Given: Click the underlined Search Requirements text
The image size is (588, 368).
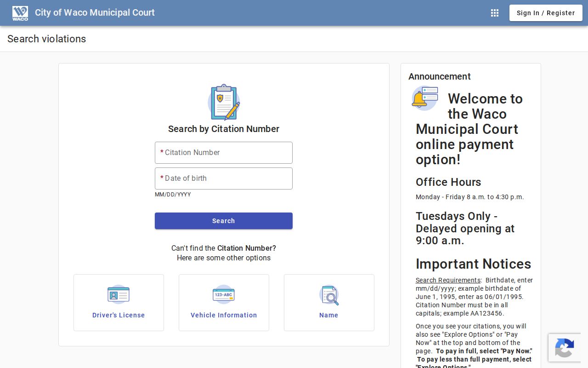Looking at the screenshot, I should point(448,280).
